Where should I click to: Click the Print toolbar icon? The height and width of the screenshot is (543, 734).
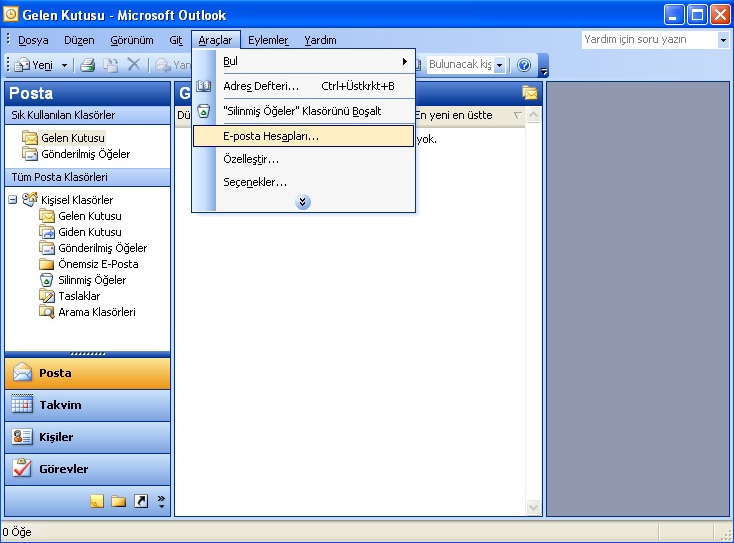(x=88, y=65)
